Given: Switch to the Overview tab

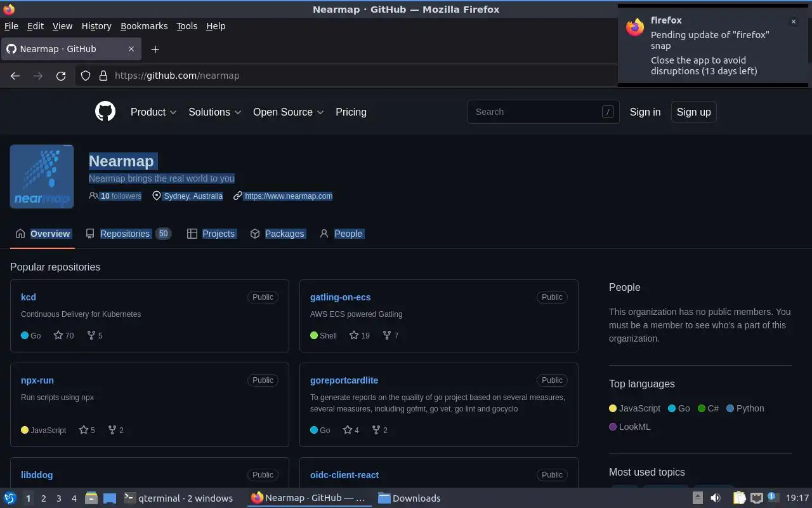Looking at the screenshot, I should (x=43, y=234).
